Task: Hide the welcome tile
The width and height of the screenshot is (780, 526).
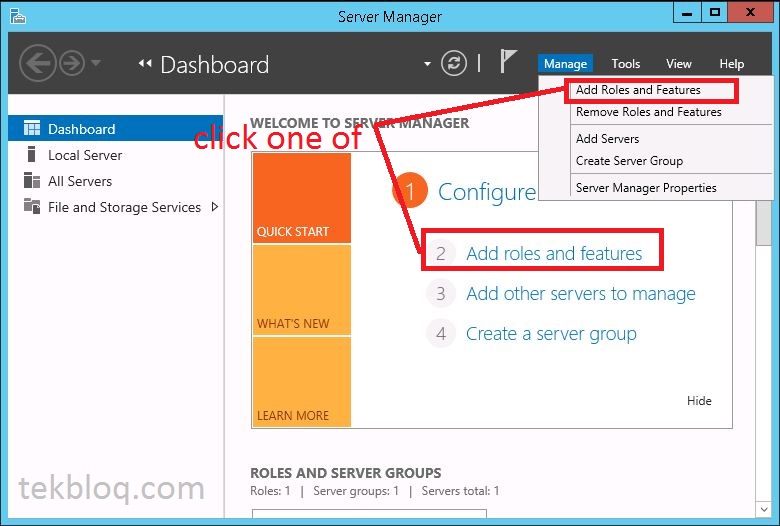Action: tap(699, 401)
